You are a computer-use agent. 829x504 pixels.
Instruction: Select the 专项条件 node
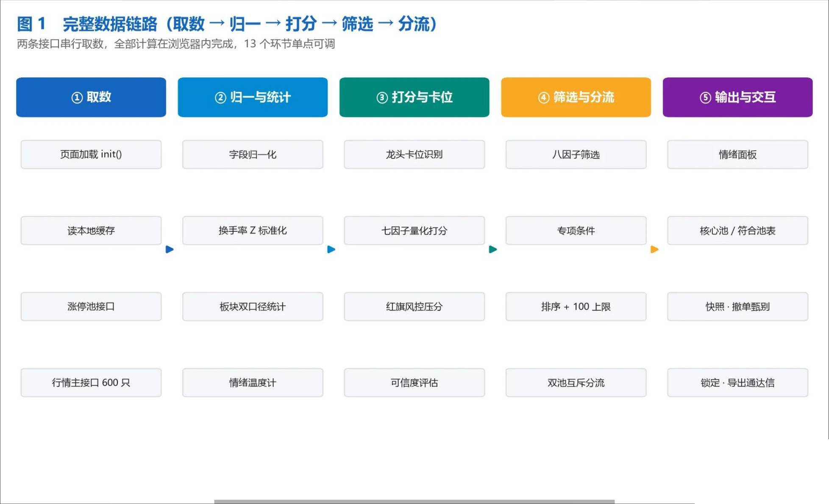tap(576, 230)
